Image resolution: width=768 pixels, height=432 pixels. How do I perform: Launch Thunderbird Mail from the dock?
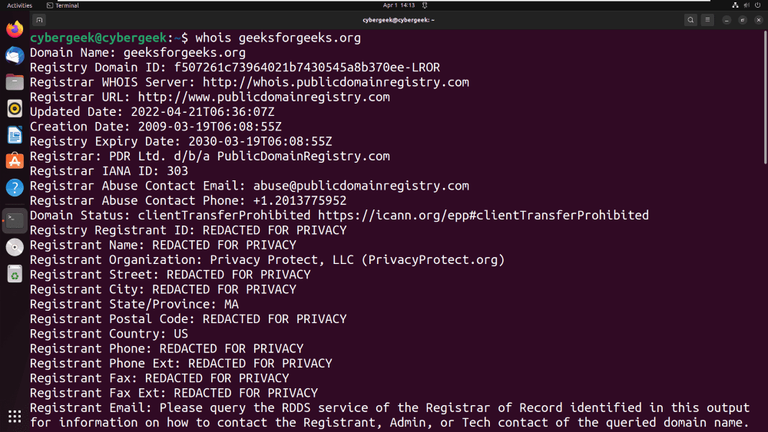click(x=14, y=56)
